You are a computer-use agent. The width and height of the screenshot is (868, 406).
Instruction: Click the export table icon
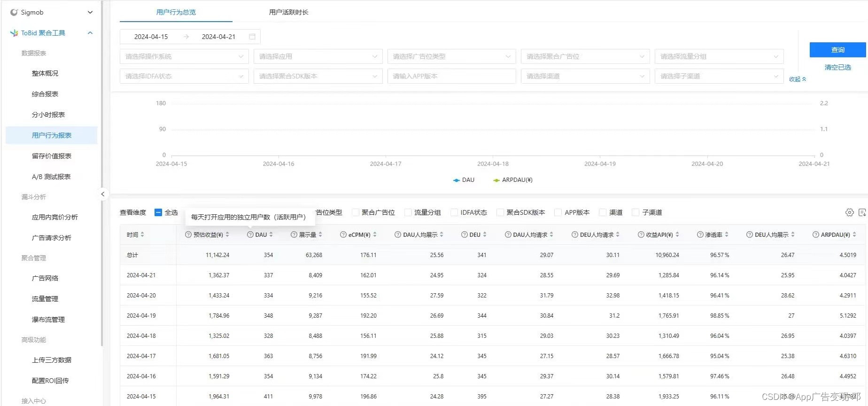(862, 212)
